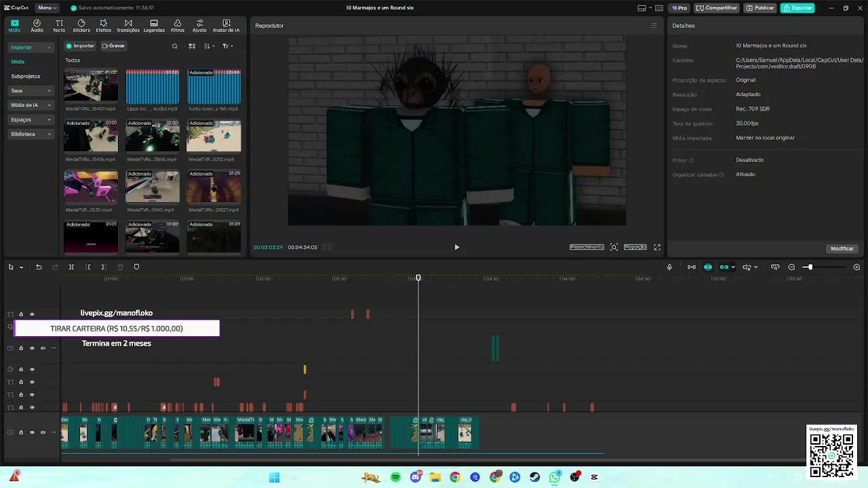This screenshot has width=868, height=488.
Task: Select the MedalTVR...0535.mp4 thumbnail
Action: click(91, 187)
